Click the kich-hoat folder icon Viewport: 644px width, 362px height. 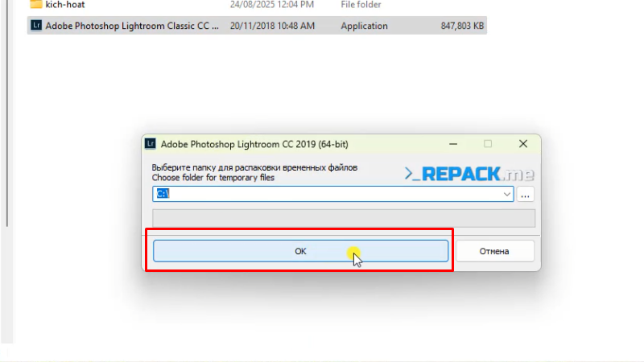pyautogui.click(x=36, y=4)
